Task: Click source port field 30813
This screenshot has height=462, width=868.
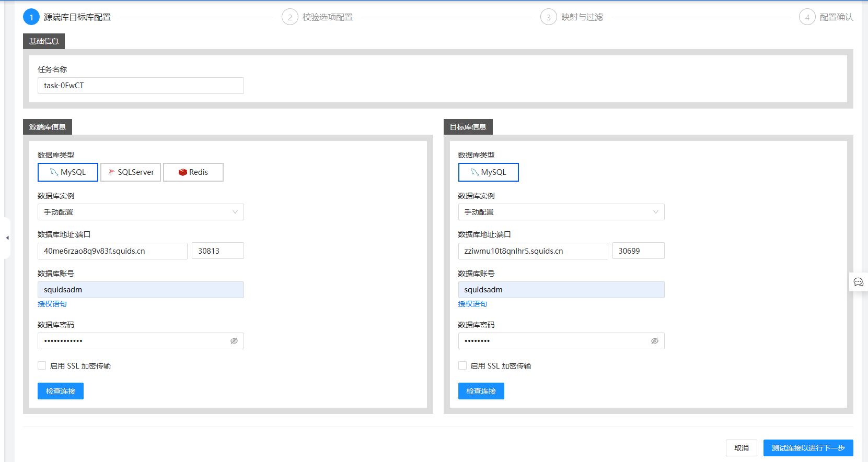Action: pos(218,251)
